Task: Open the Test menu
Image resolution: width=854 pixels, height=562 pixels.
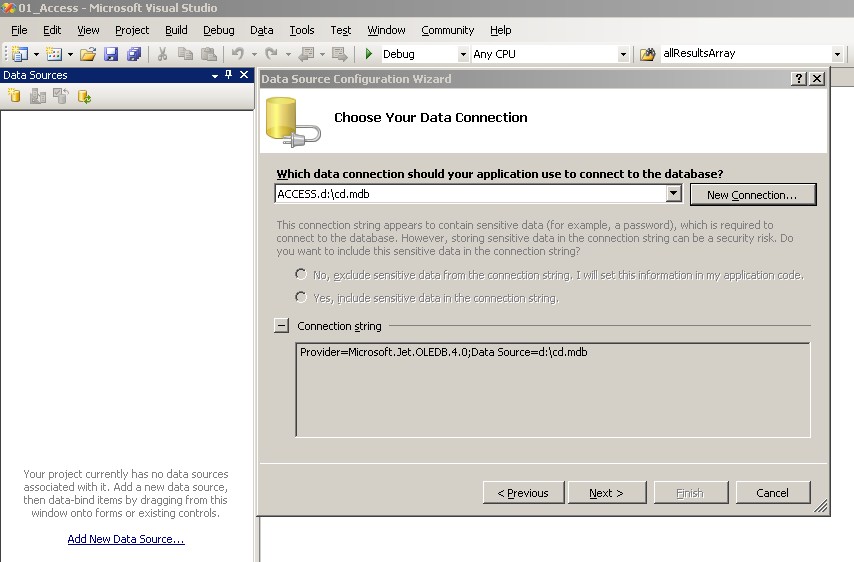Action: (340, 30)
